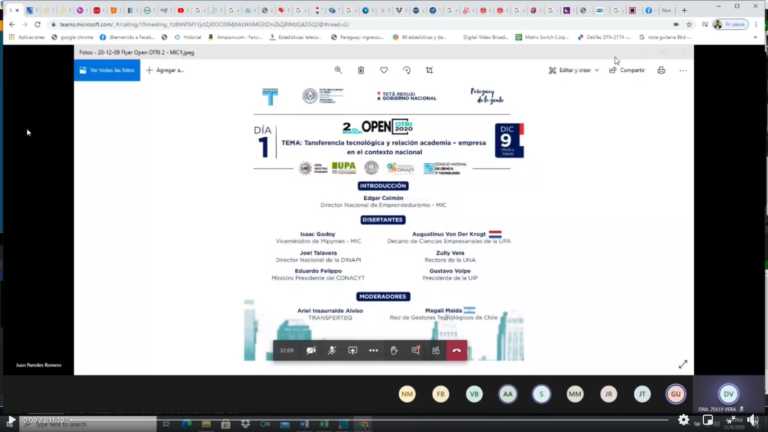Delete the photo with trash icon
The image size is (768, 432).
[x=361, y=71]
